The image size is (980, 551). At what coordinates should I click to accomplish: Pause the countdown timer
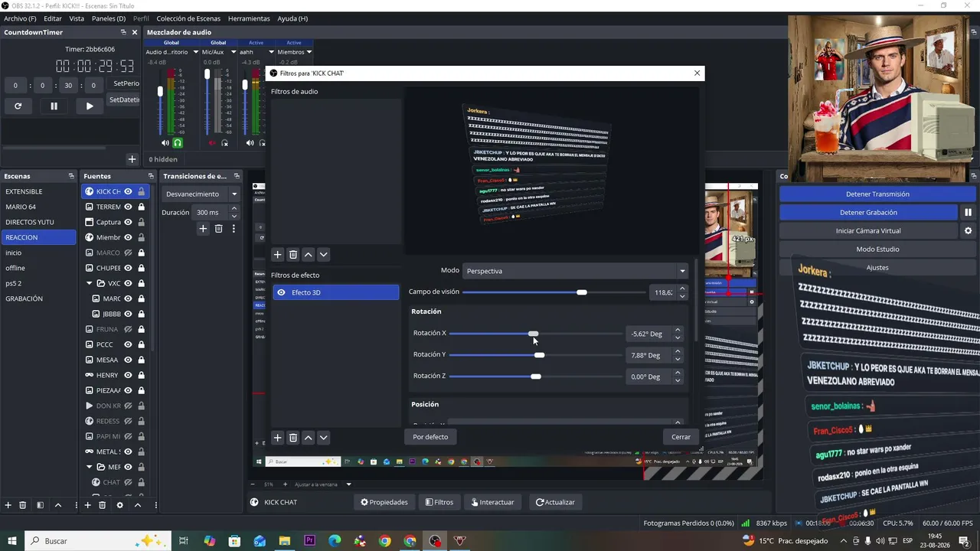(54, 106)
